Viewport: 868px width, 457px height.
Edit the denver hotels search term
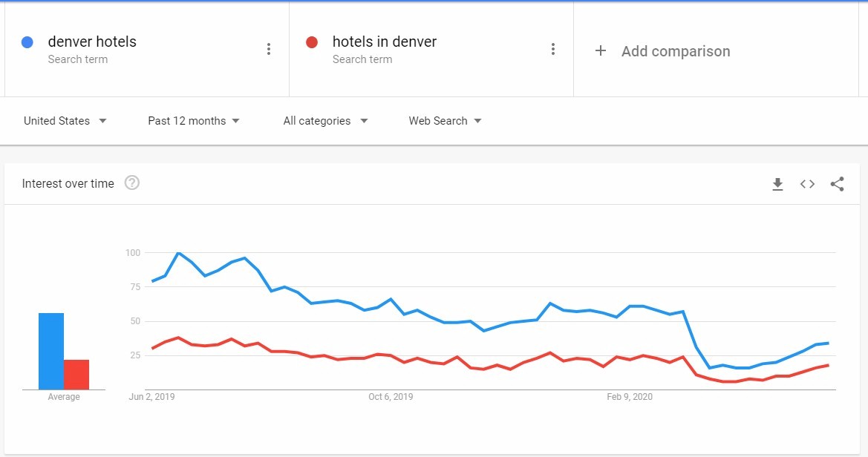(92, 42)
